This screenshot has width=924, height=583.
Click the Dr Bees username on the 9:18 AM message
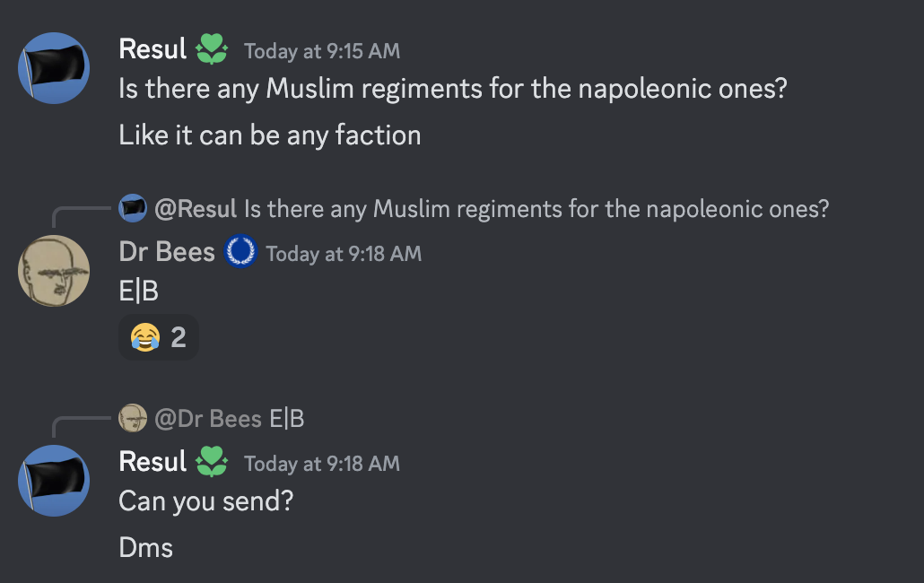pos(167,252)
